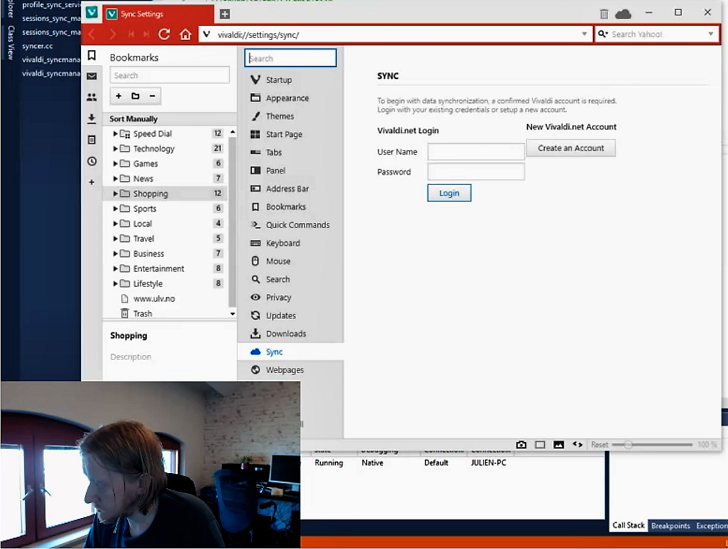Open the Contacts panel icon

pyautogui.click(x=92, y=97)
